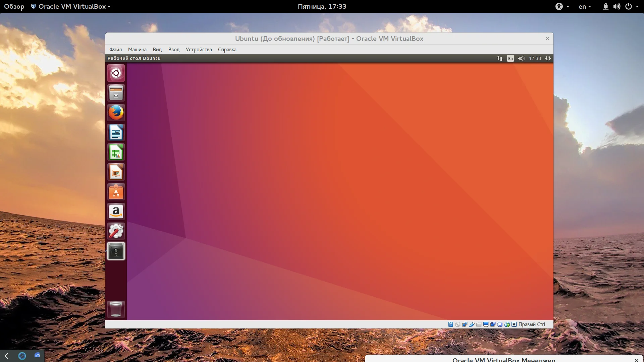Expand the host accessibility menu

562,6
